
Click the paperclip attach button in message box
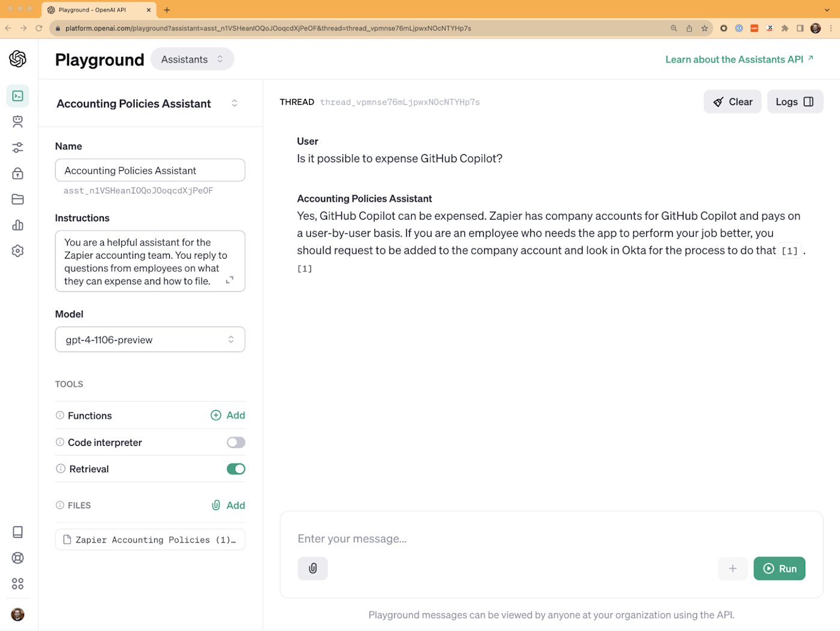click(313, 568)
